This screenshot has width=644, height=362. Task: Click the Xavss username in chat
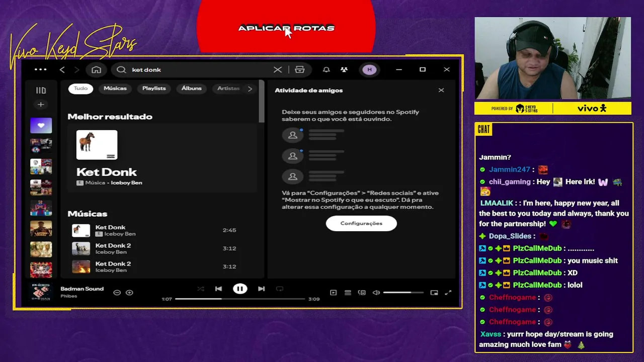tap(491, 334)
